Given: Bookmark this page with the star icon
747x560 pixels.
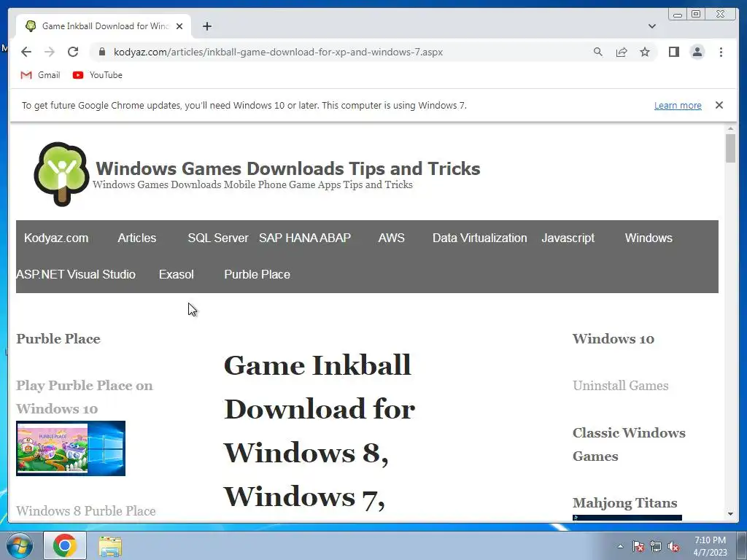Looking at the screenshot, I should [x=645, y=52].
